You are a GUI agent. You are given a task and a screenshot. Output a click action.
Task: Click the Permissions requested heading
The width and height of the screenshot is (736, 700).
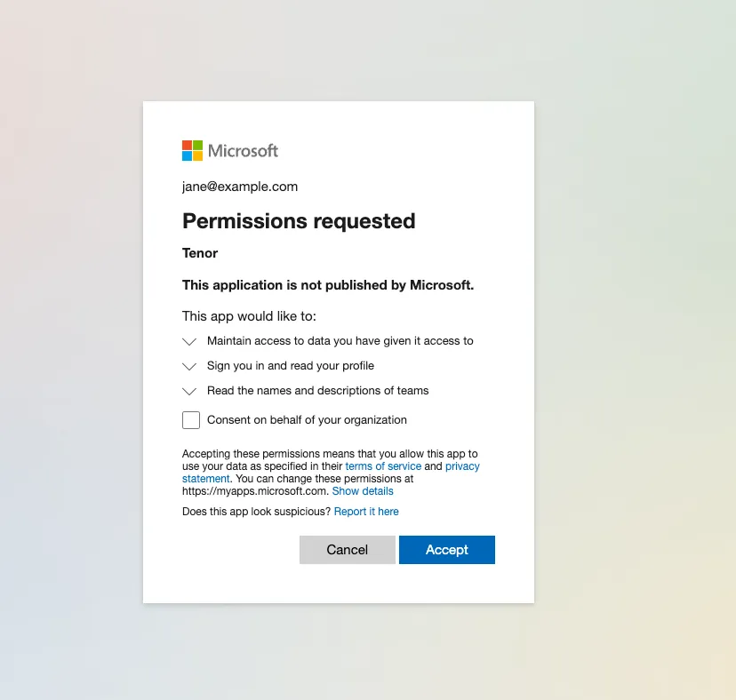click(299, 221)
